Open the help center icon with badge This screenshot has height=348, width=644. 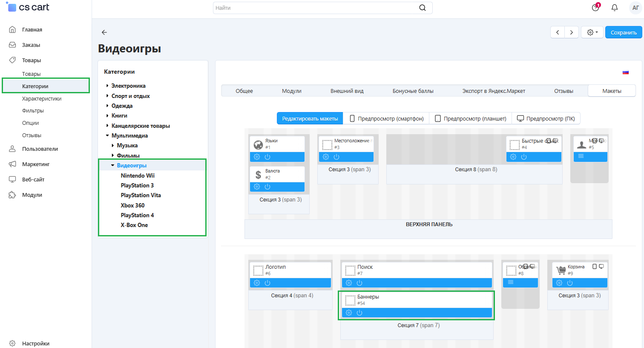click(x=595, y=8)
